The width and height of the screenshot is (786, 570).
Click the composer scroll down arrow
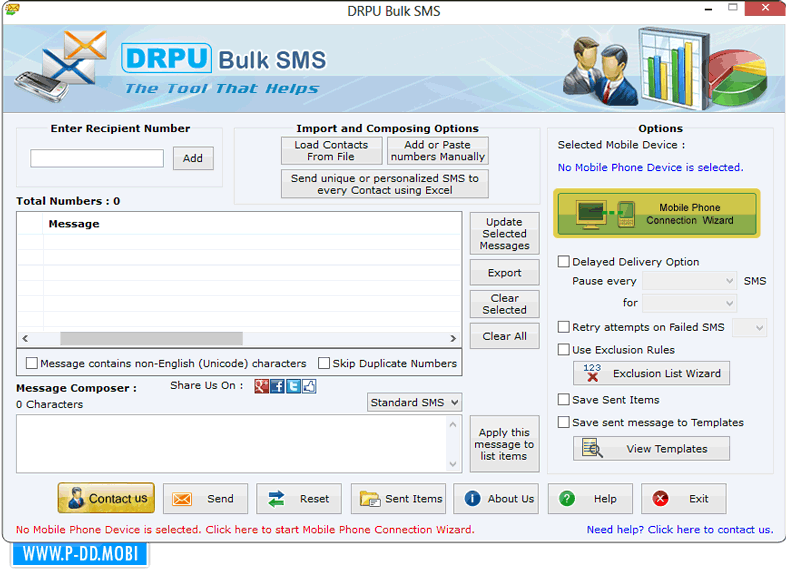coord(453,464)
